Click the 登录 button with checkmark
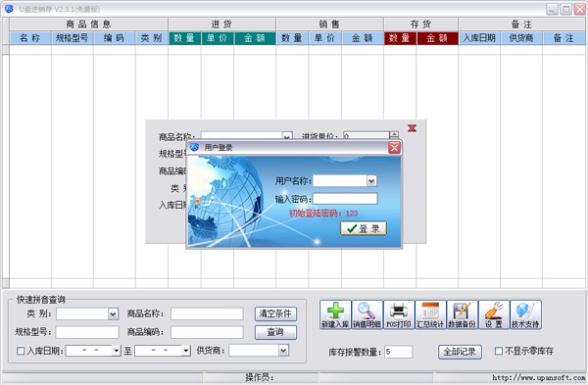Screen dimensions: 588x385 point(363,228)
